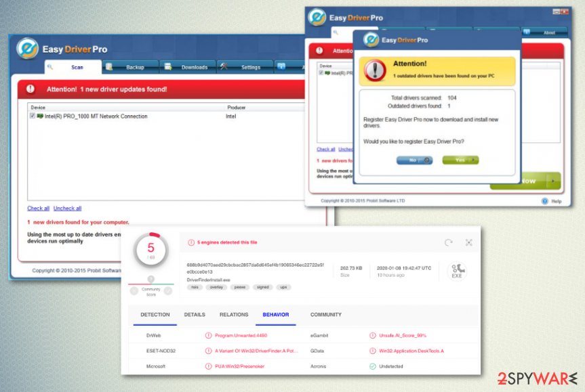Click the Yes button in register dialog
Image resolution: width=585 pixels, height=392 pixels.
460,160
